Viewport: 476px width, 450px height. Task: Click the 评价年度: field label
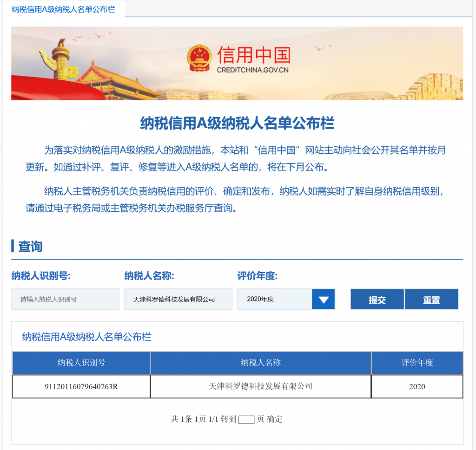pyautogui.click(x=258, y=276)
